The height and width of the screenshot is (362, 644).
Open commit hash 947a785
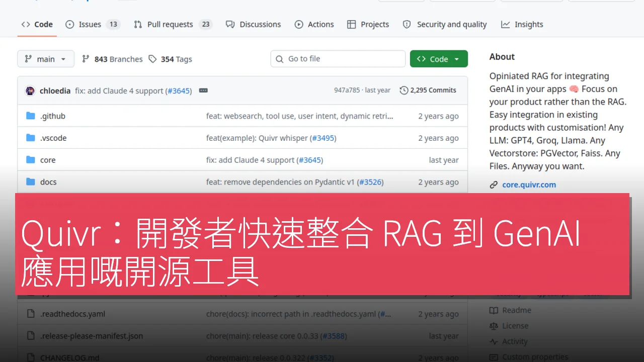(x=347, y=90)
